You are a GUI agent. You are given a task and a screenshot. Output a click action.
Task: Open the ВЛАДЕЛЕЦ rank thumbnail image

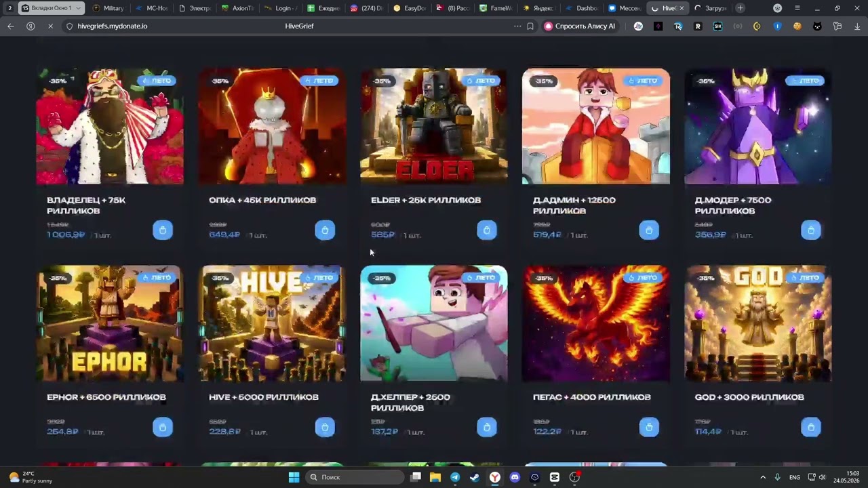110,126
